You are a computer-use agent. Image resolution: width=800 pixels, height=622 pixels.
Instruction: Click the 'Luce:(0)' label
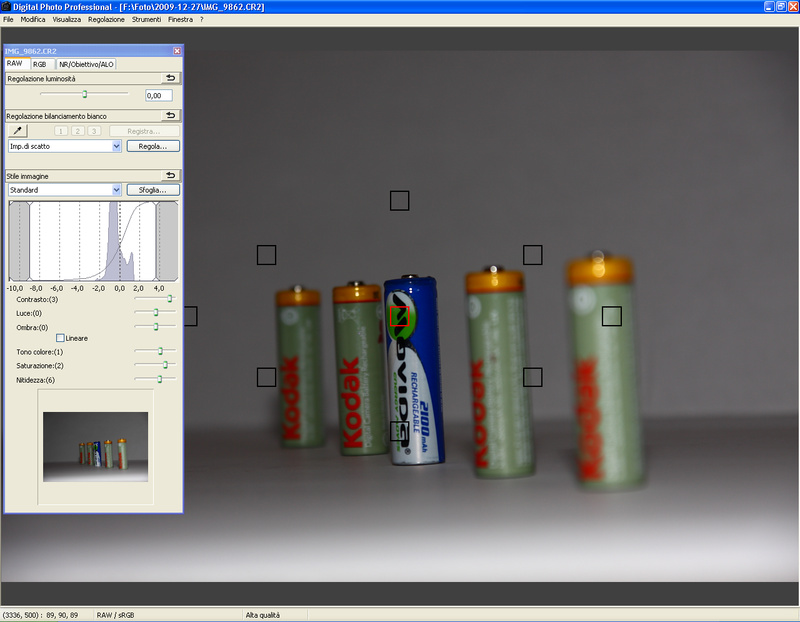pyautogui.click(x=29, y=313)
